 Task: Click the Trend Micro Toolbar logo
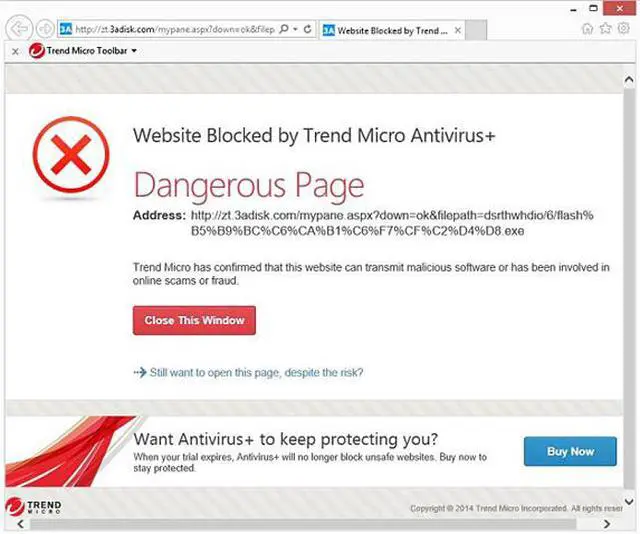pos(36,51)
